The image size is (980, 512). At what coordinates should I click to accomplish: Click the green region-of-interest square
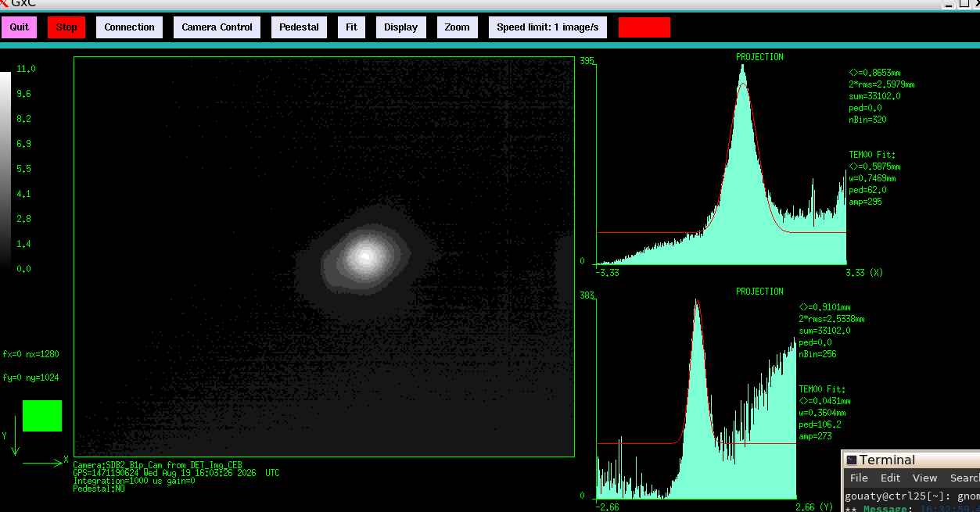42,415
